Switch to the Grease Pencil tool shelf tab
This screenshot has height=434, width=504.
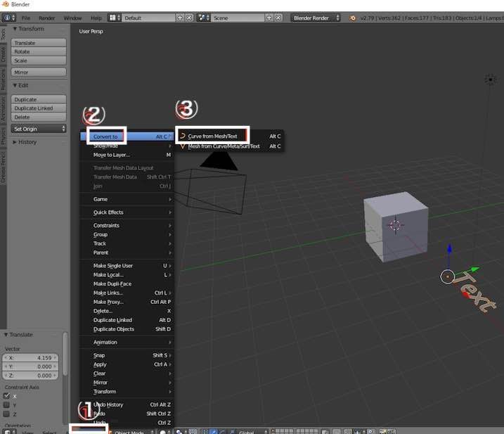3,167
